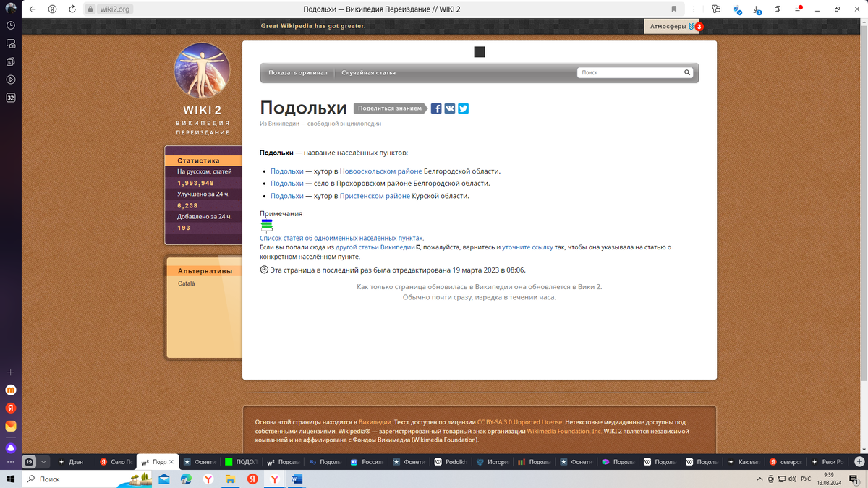Open the Windows Start menu

[11, 479]
